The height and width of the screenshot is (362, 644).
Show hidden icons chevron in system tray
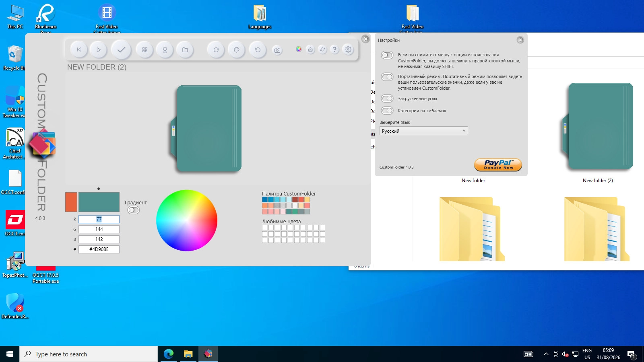pyautogui.click(x=546, y=354)
